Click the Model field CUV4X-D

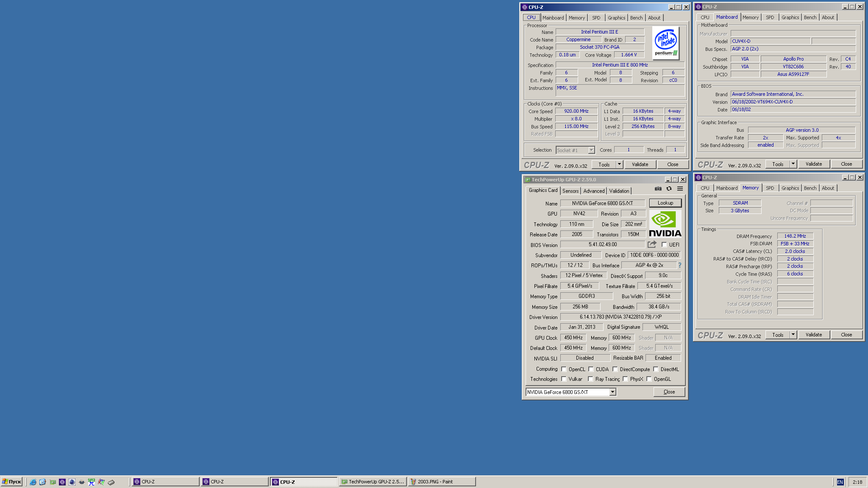click(x=770, y=42)
